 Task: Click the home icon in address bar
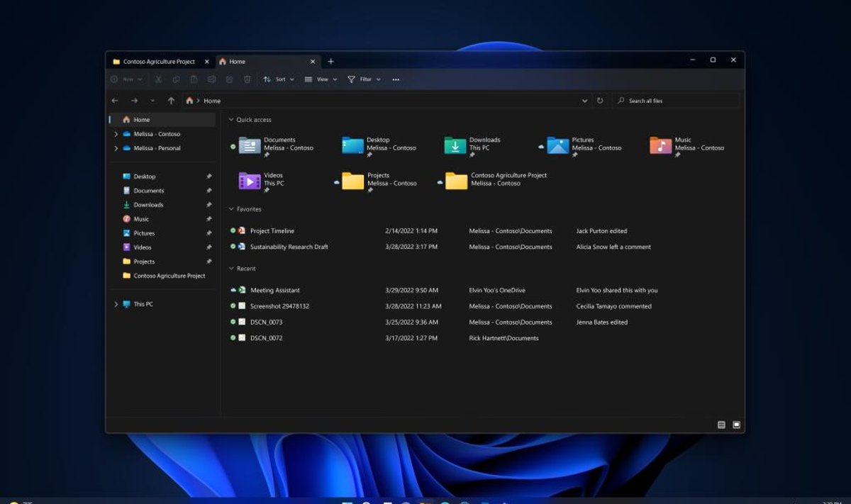coord(189,101)
